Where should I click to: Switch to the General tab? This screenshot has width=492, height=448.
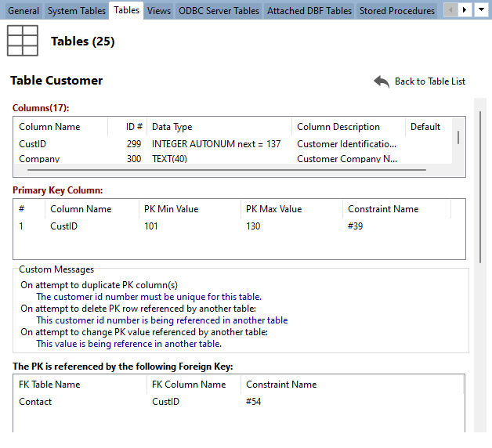click(24, 11)
